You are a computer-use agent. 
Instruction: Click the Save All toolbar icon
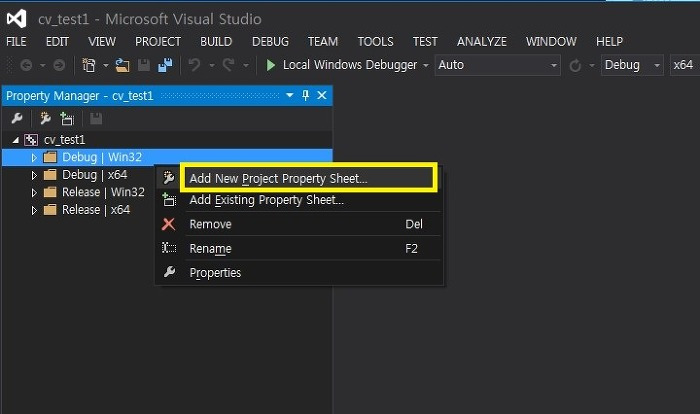(165, 65)
